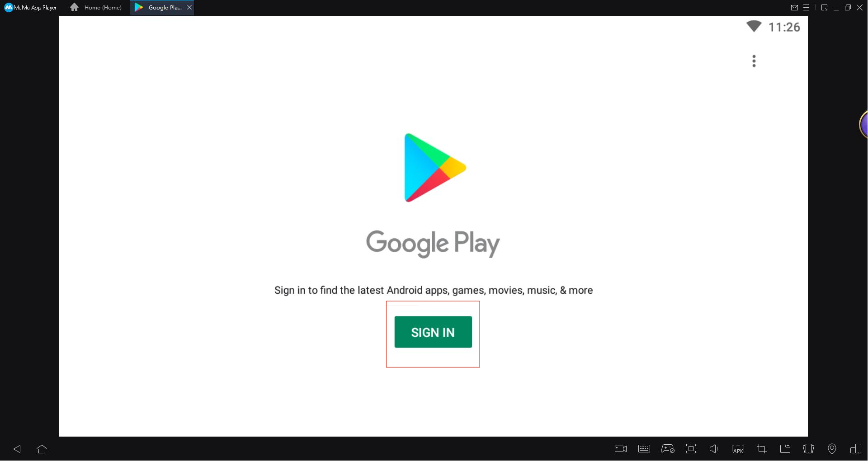Open the volume control speaker icon

tap(715, 449)
